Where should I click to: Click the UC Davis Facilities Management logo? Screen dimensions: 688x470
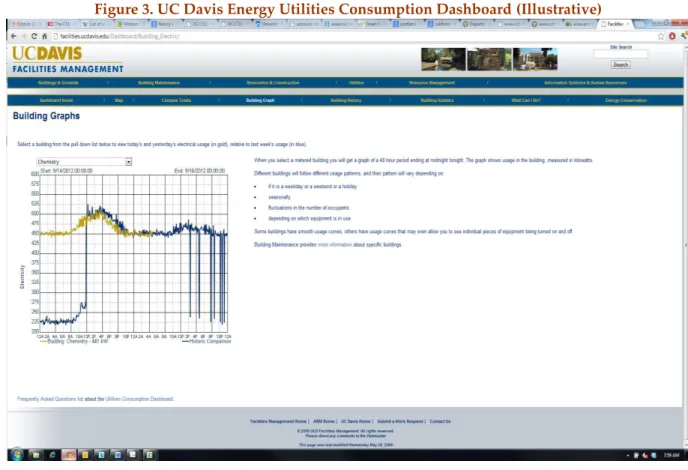[x=68, y=60]
